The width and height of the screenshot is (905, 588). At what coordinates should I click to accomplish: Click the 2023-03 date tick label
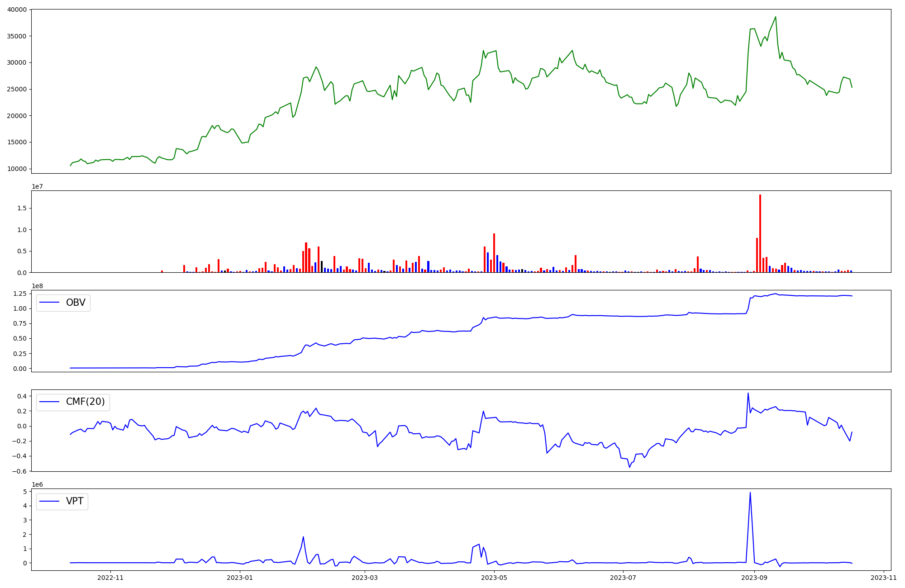click(365, 578)
